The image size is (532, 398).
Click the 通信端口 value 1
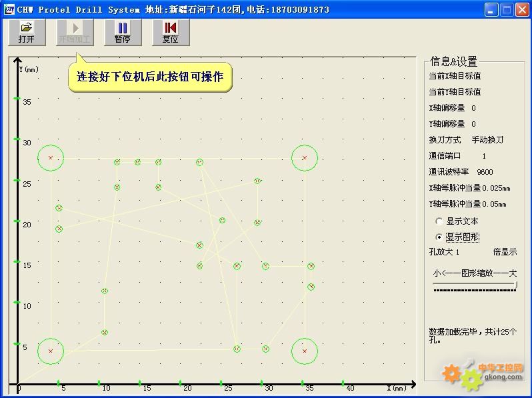tap(484, 156)
